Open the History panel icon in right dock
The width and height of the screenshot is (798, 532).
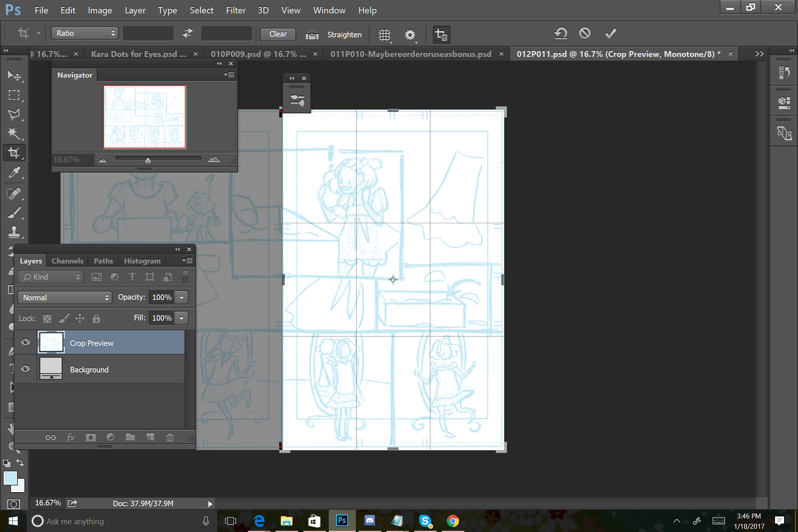[784, 73]
